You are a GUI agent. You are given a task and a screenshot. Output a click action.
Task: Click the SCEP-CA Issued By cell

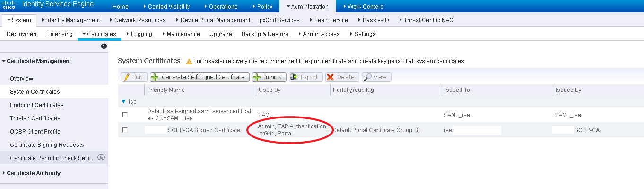pyautogui.click(x=587, y=130)
